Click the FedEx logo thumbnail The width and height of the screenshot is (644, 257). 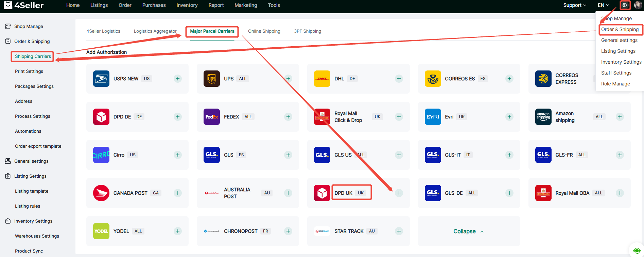pyautogui.click(x=212, y=117)
